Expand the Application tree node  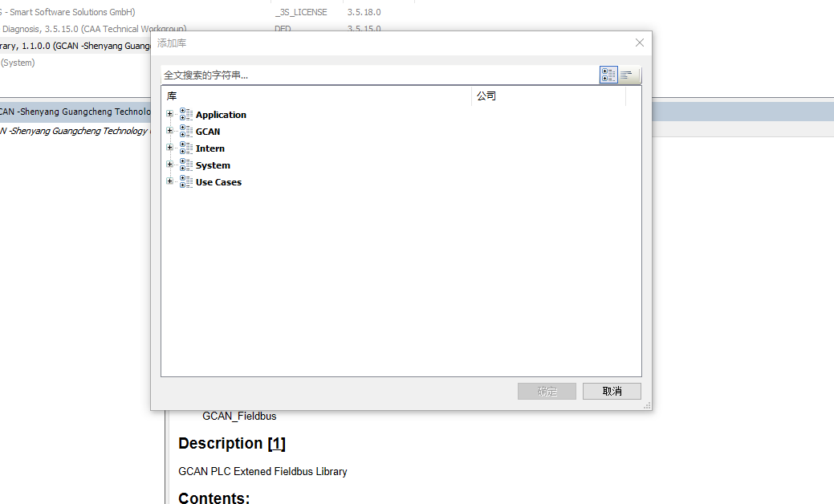click(x=169, y=114)
